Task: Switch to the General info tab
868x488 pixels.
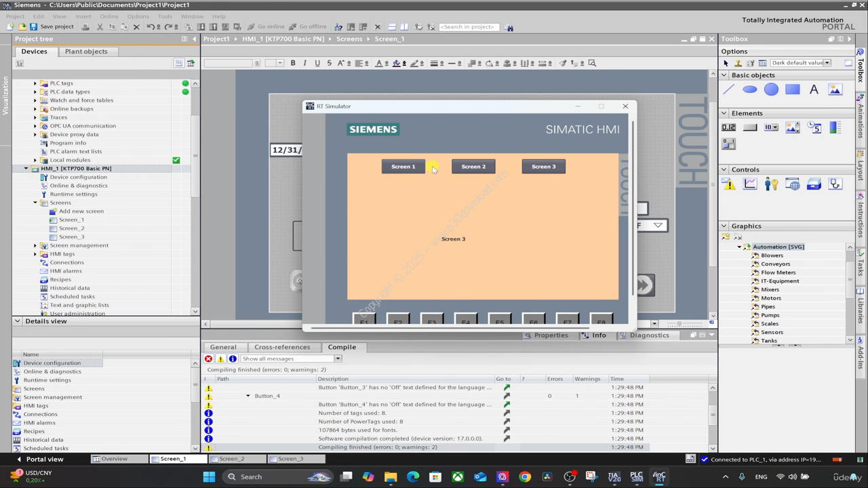Action: [x=223, y=347]
